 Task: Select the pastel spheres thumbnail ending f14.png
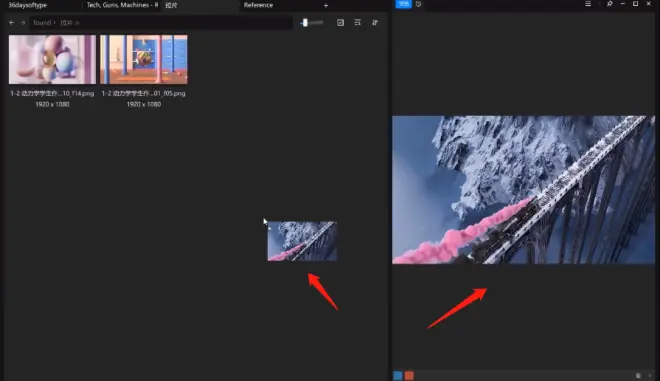click(52, 59)
